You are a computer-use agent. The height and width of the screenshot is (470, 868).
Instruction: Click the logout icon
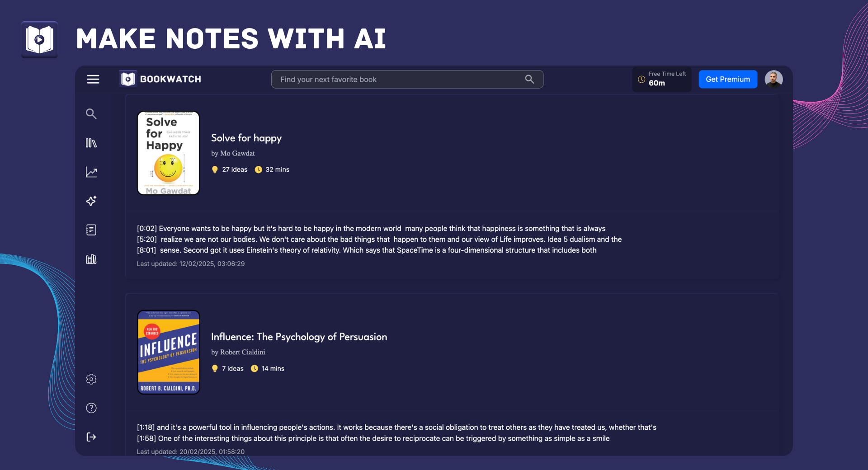pos(91,437)
